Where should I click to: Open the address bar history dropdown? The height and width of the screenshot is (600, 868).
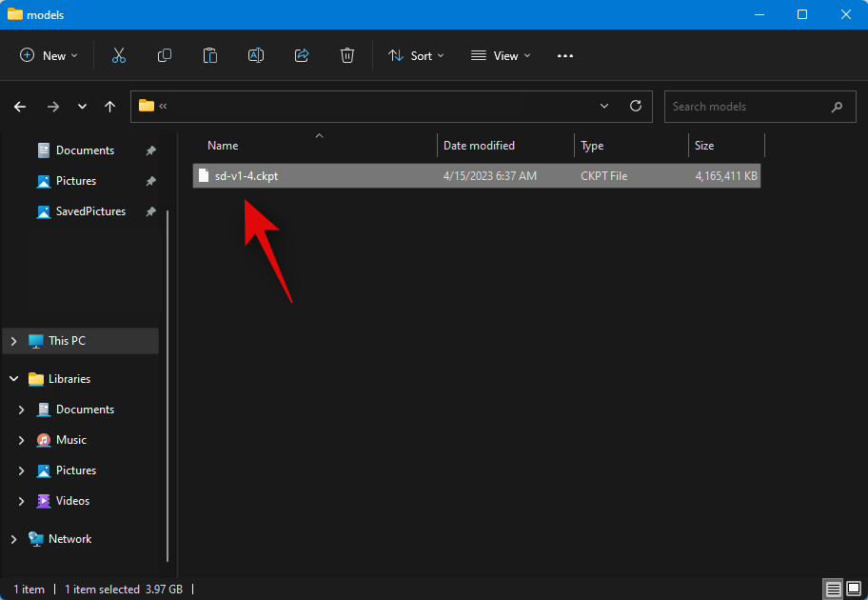(x=604, y=107)
